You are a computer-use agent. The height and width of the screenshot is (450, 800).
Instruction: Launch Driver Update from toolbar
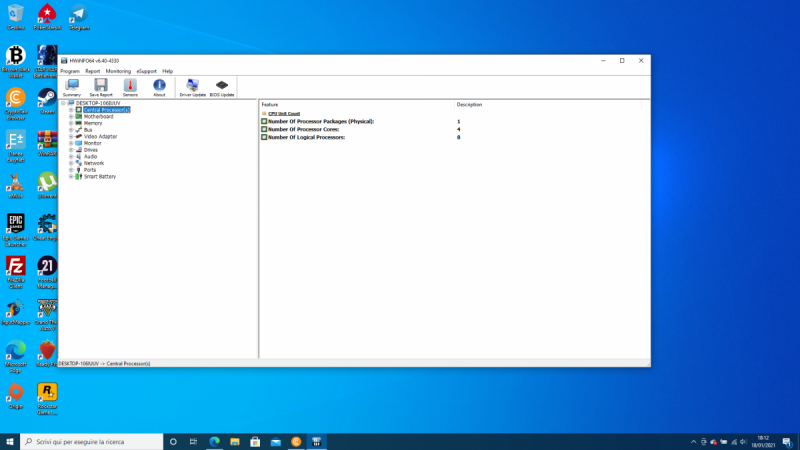(x=192, y=86)
